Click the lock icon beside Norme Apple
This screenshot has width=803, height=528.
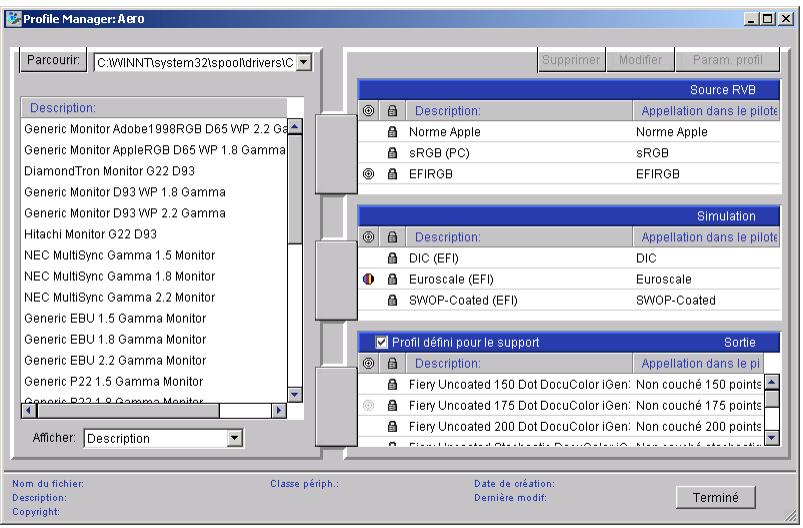point(392,132)
